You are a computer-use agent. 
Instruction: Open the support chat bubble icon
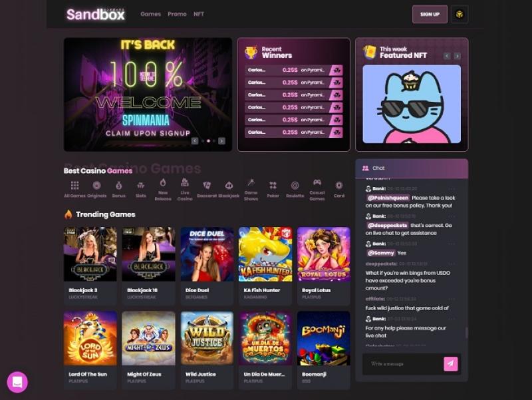(x=17, y=382)
